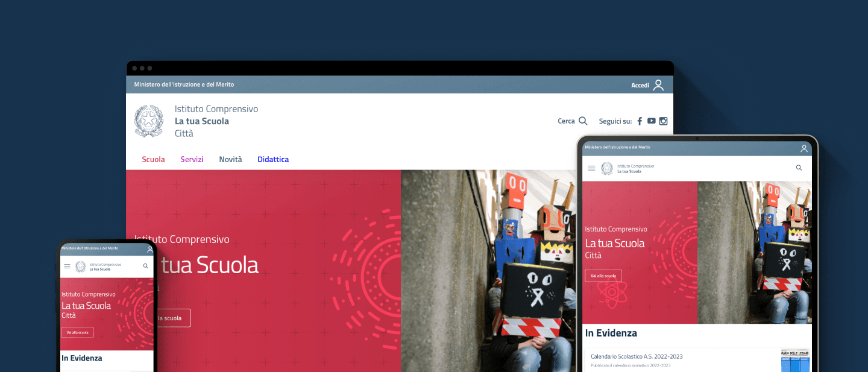
Task: Click Vai alla scuola button on tablet
Action: pyautogui.click(x=603, y=276)
